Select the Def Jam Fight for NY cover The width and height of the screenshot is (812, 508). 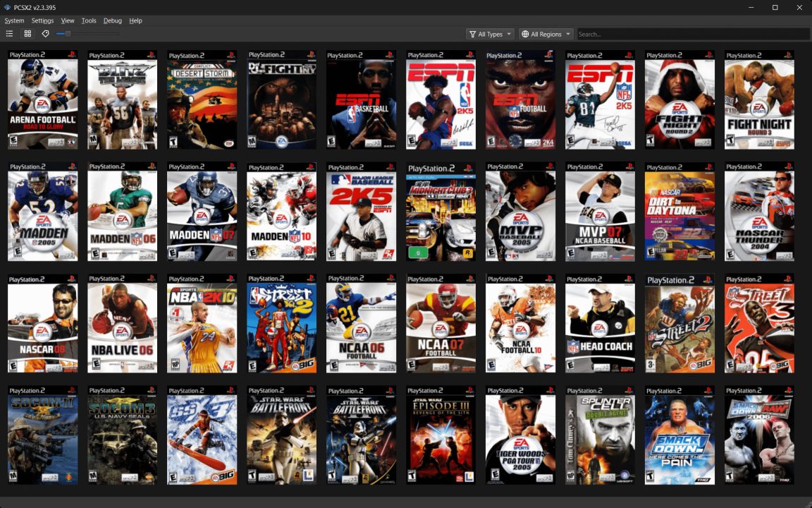pos(282,99)
